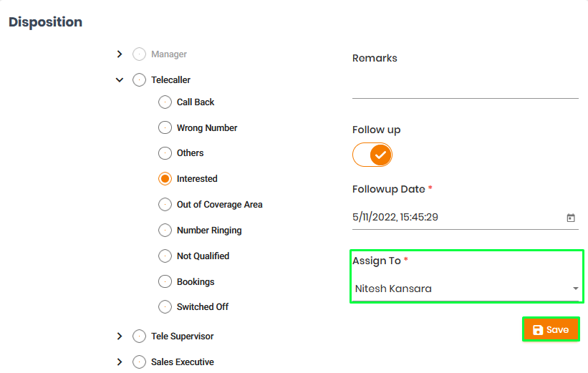Expand the Tele Supervisor node
The height and width of the screenshot is (373, 588).
point(120,336)
